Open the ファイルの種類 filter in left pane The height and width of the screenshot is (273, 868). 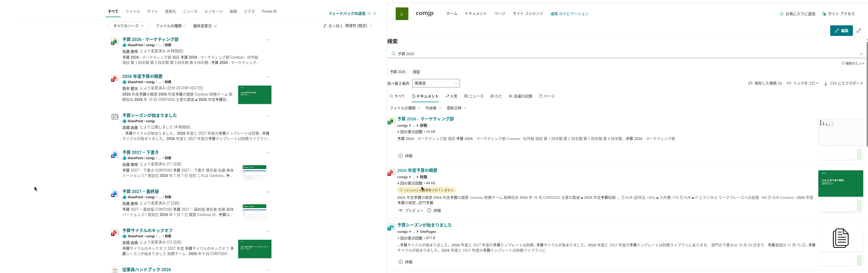[170, 26]
